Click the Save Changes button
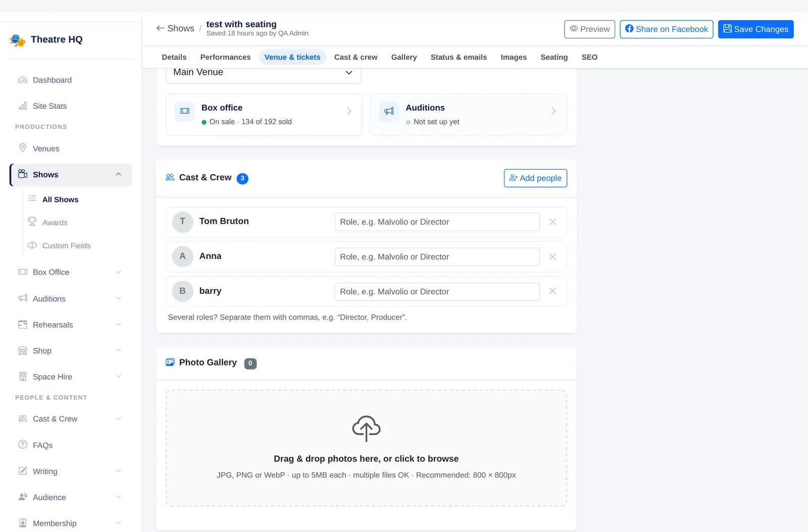The width and height of the screenshot is (808, 532). (755, 29)
